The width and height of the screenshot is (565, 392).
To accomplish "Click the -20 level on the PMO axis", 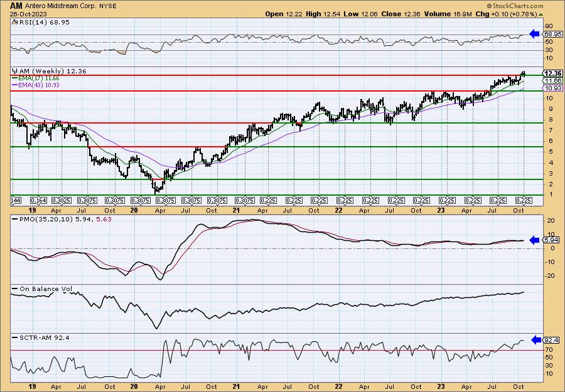I will pos(549,276).
